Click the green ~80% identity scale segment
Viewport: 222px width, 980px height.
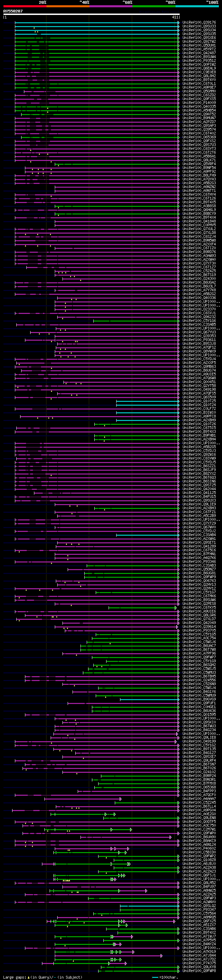pyautogui.click(x=154, y=6)
